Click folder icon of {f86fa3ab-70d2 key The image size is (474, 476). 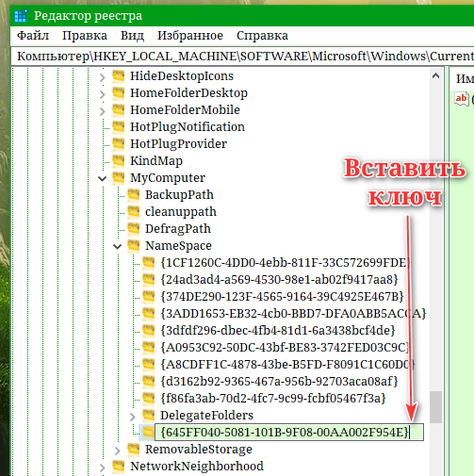coord(149,399)
